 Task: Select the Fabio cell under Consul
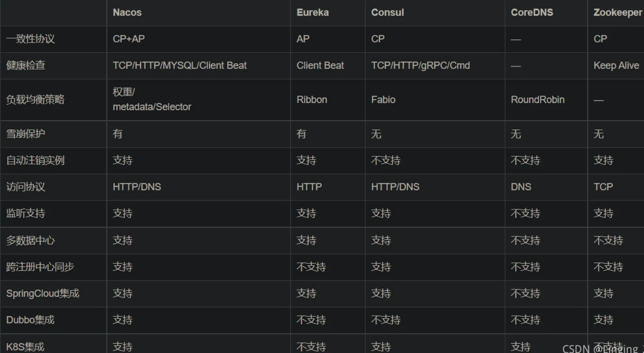[383, 100]
